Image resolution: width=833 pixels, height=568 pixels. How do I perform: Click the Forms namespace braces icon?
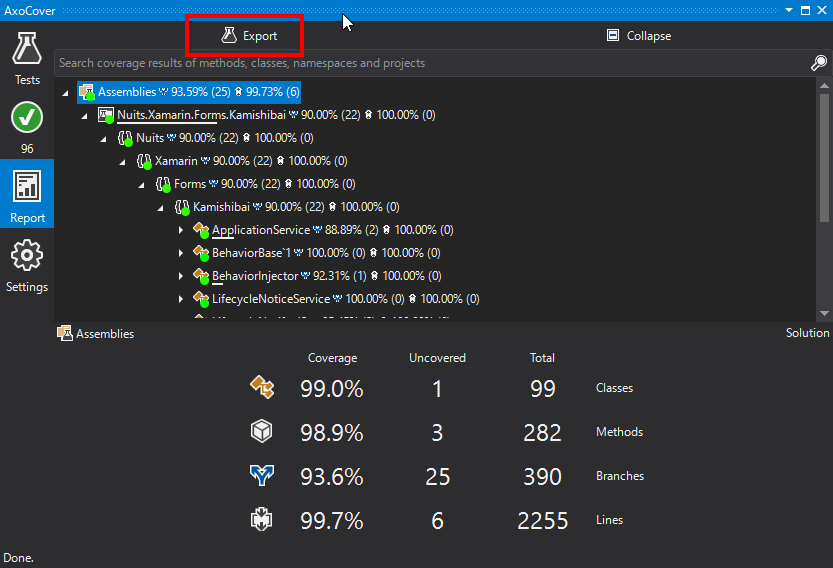pos(163,184)
